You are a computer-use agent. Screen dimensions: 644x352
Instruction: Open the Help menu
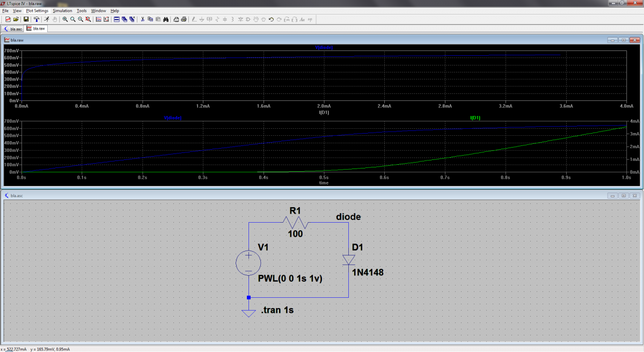[115, 11]
